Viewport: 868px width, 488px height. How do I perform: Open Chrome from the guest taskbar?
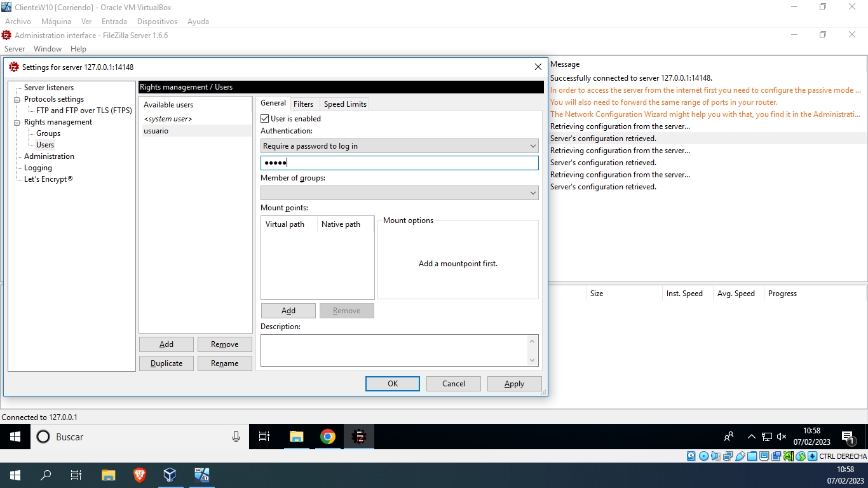[328, 437]
